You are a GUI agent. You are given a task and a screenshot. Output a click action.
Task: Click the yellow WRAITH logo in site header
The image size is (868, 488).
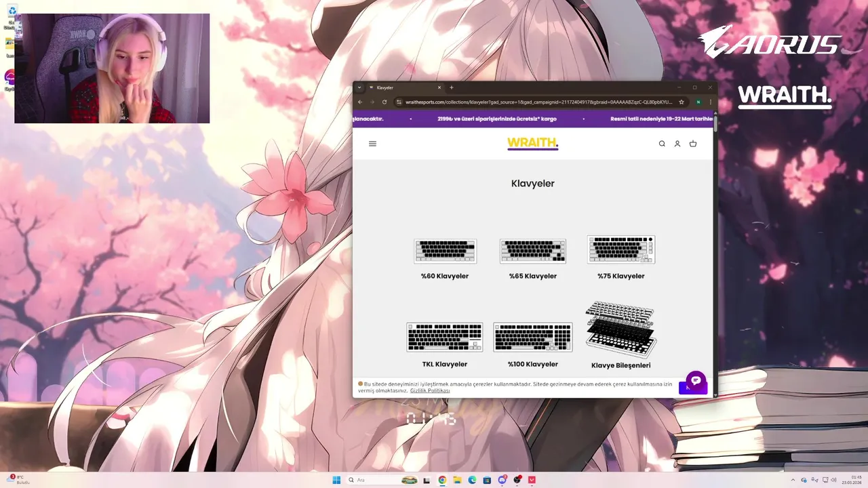click(533, 144)
